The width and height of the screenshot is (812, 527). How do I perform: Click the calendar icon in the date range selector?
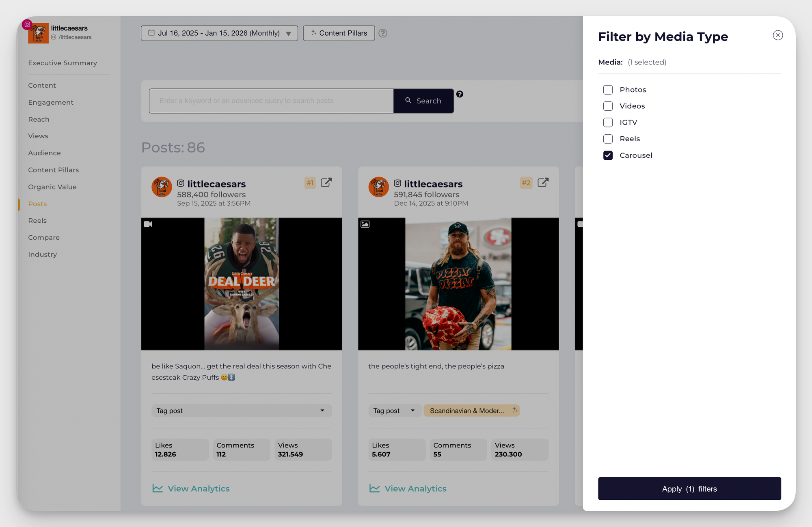(x=151, y=33)
